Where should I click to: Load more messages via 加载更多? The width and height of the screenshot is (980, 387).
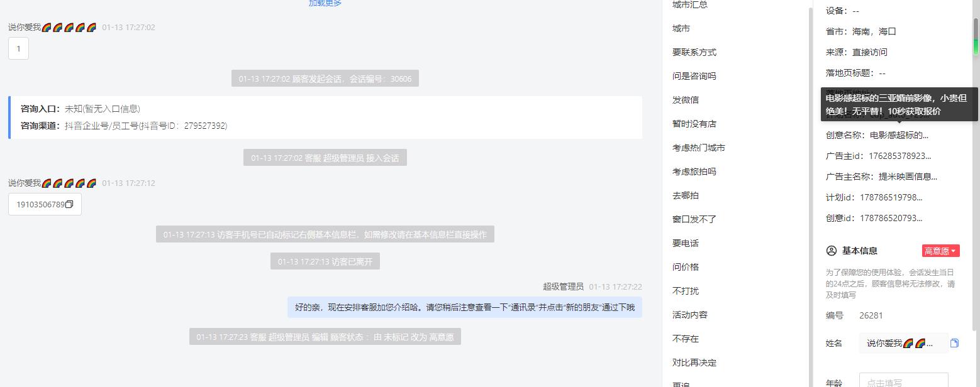325,3
